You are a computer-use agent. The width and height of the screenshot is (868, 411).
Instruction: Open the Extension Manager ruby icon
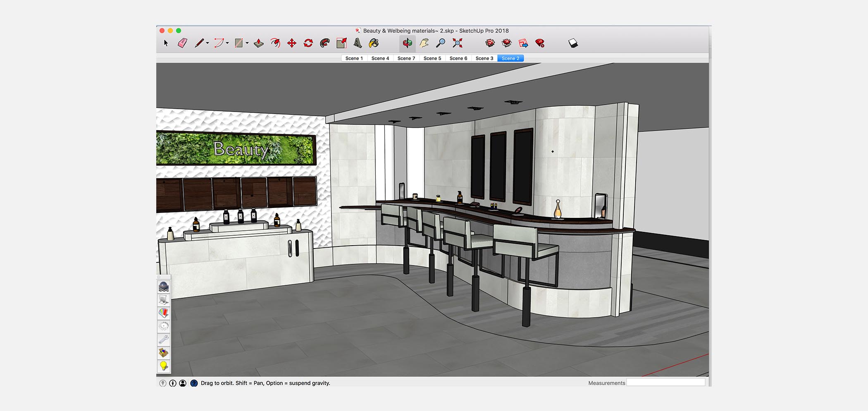540,43
